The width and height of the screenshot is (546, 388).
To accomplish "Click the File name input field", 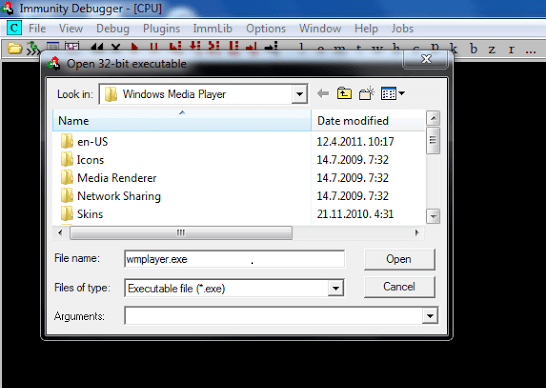I will [234, 259].
